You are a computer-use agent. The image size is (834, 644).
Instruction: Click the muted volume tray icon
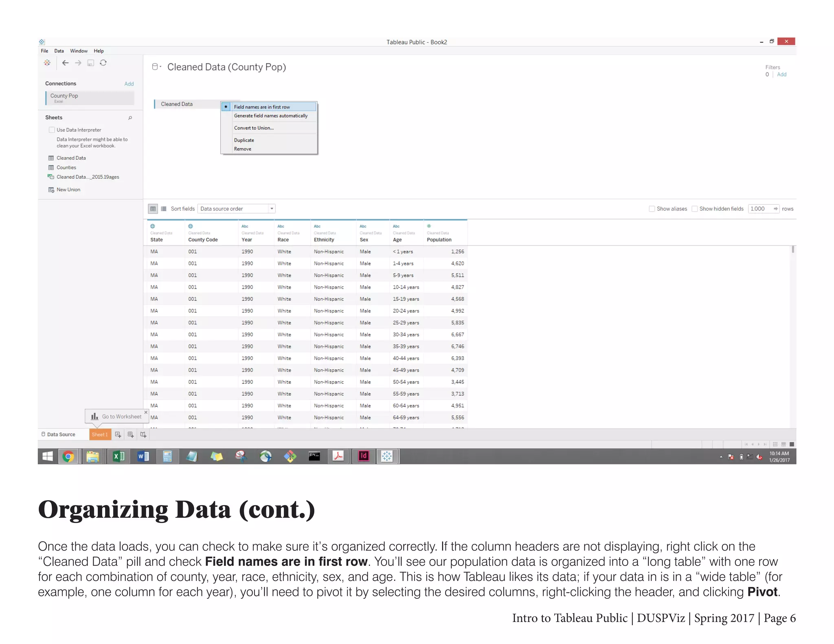click(759, 457)
